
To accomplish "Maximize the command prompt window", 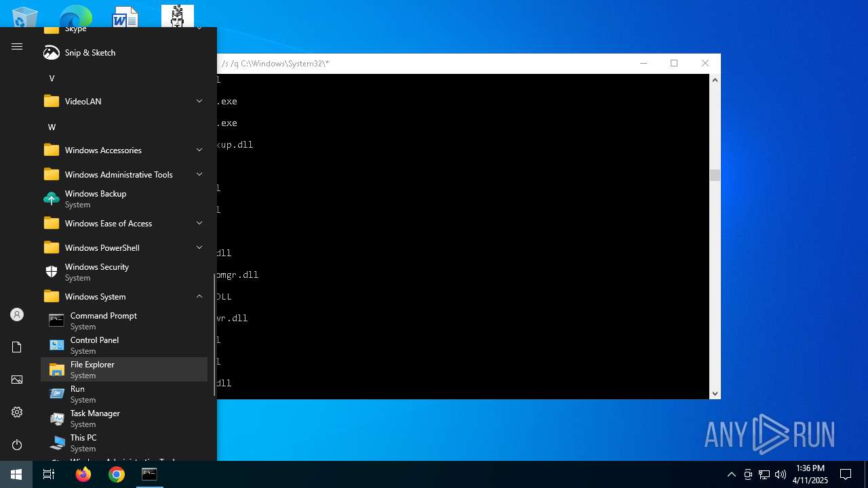I will pyautogui.click(x=674, y=63).
